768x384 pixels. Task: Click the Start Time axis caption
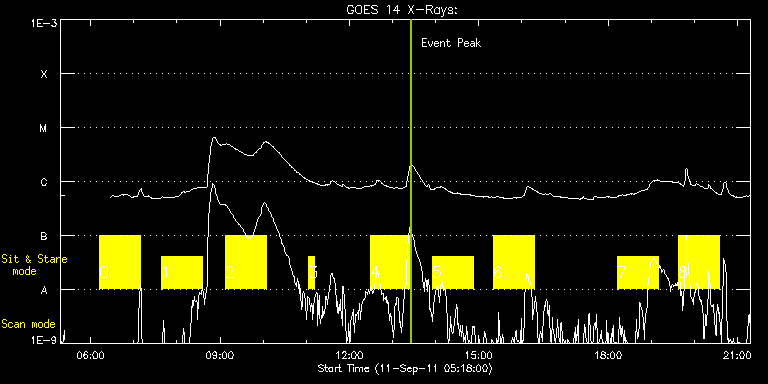pyautogui.click(x=405, y=368)
